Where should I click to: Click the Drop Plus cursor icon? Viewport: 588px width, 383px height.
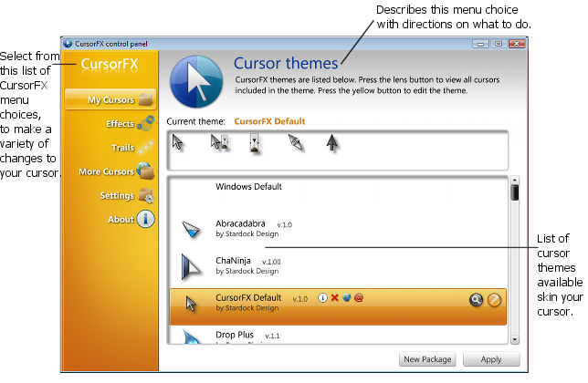[191, 336]
